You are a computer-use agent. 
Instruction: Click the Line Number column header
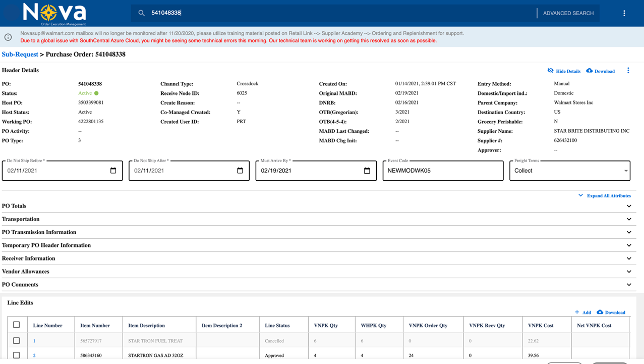[x=48, y=326]
